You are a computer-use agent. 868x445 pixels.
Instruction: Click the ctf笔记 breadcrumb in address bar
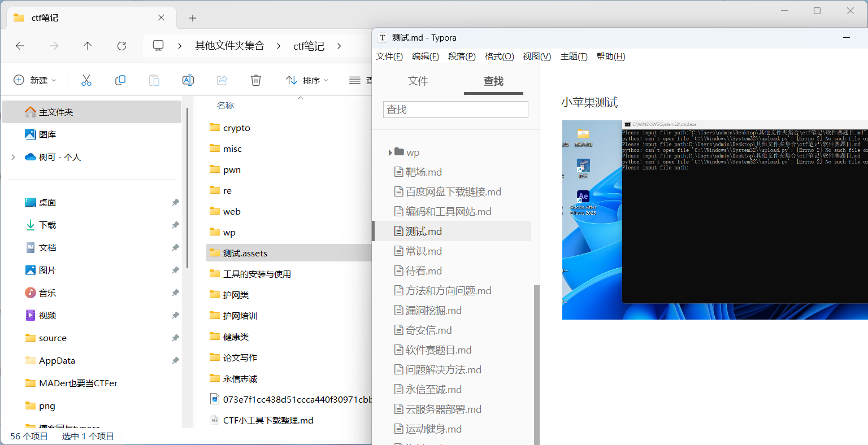pyautogui.click(x=309, y=46)
